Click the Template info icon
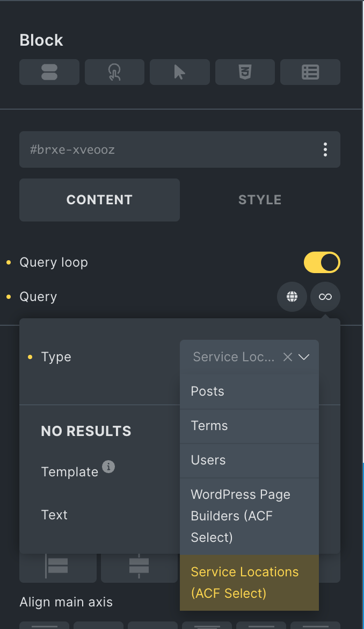 (x=108, y=467)
